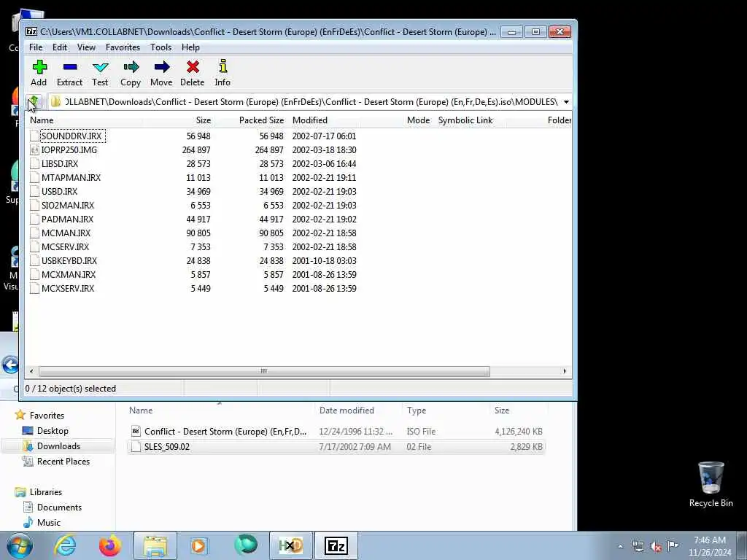
Task: Select the PADMAN.IRX file
Action: 67,219
